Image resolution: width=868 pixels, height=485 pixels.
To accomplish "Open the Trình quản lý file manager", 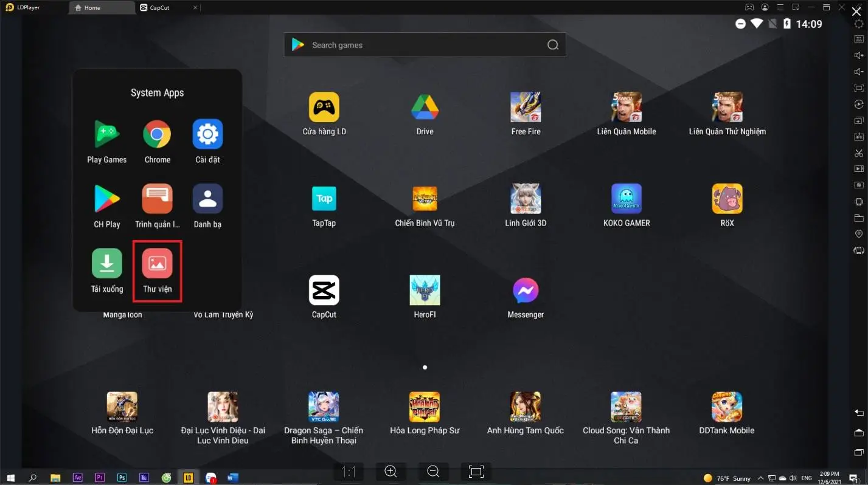I will [x=157, y=206].
